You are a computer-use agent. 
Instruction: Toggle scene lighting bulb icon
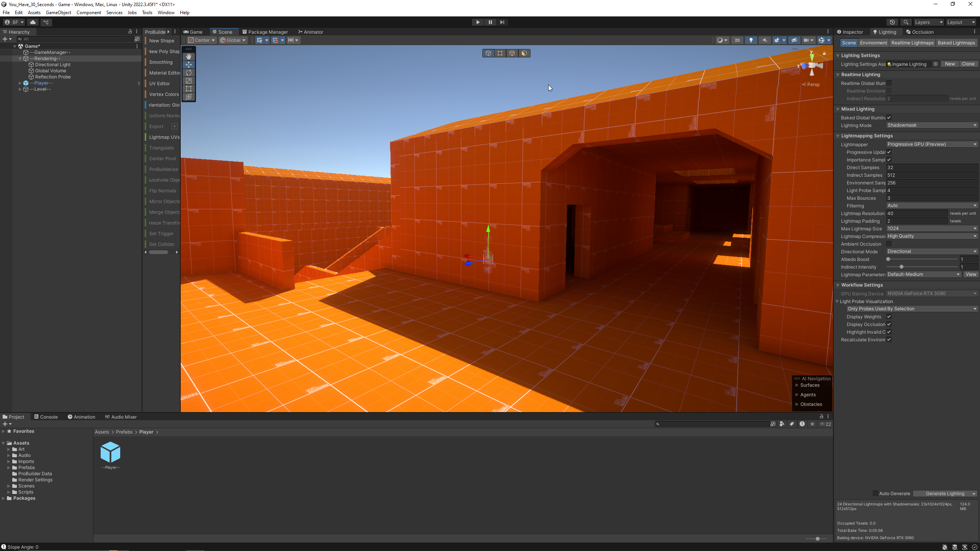751,40
